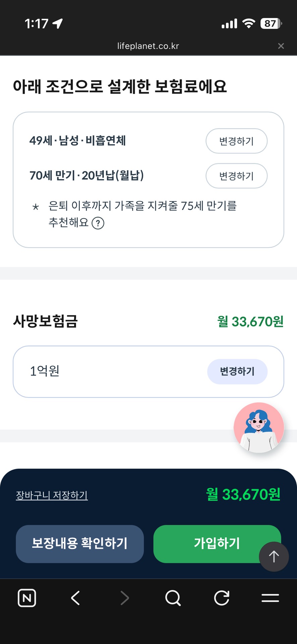Screen dimensions: 297x644
Task: Open the chat assistant avatar
Action: tap(259, 427)
